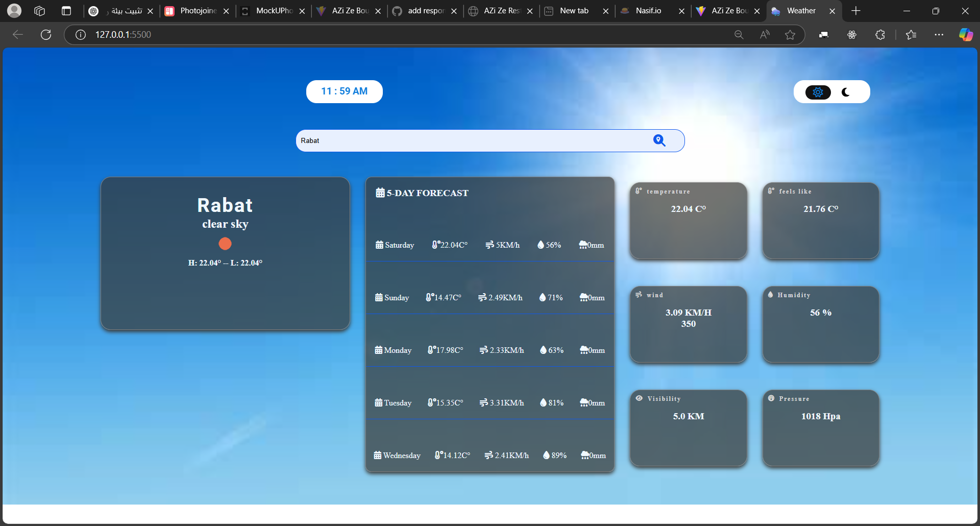Select the Saturday forecast row

(489, 245)
